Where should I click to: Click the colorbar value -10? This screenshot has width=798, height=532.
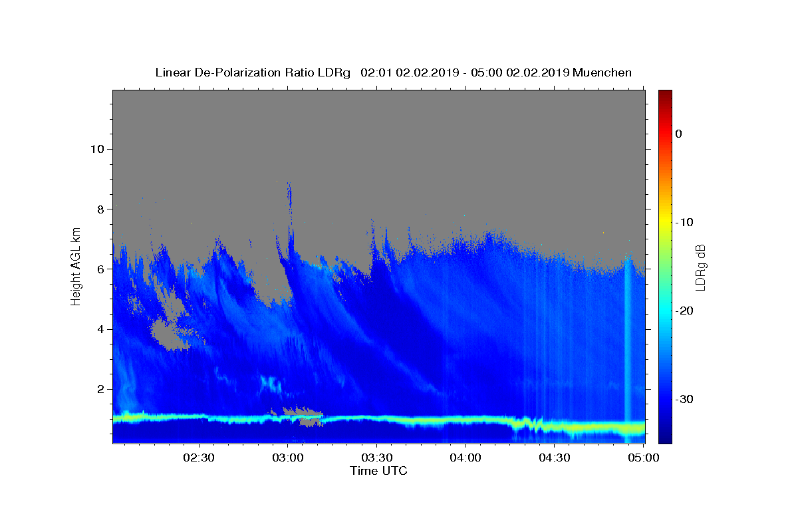pyautogui.click(x=684, y=222)
